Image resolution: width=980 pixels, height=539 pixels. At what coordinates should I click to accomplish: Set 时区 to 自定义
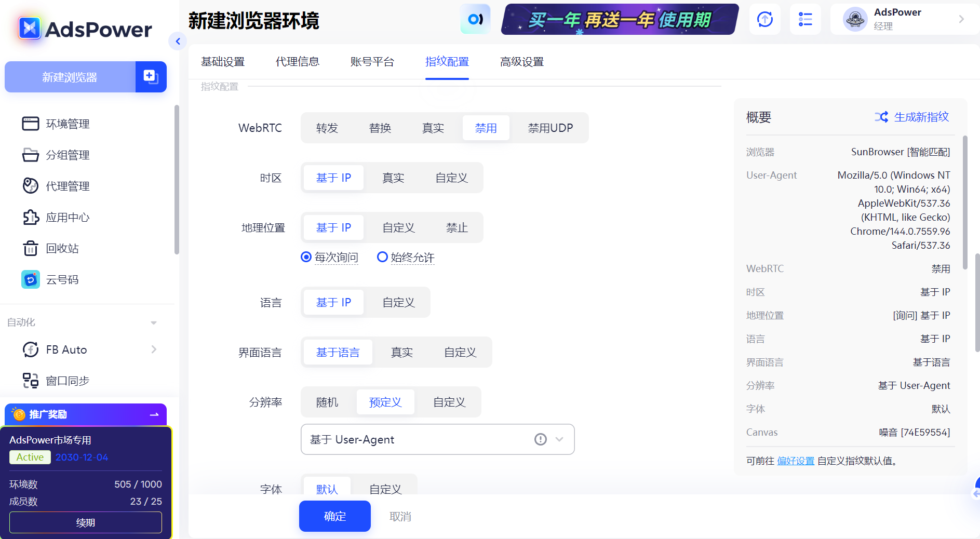(x=451, y=178)
